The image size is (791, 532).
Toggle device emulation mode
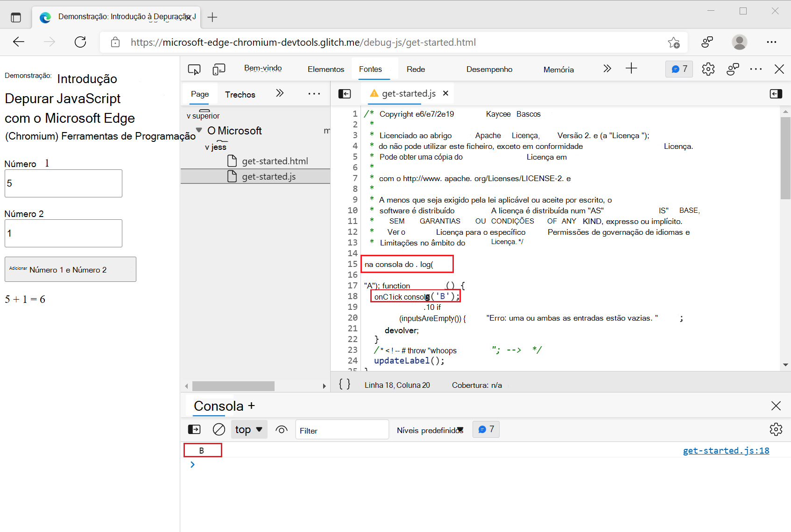tap(219, 69)
